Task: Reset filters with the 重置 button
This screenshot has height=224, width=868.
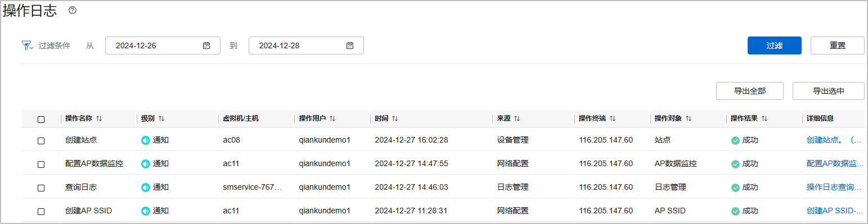Action: (838, 45)
